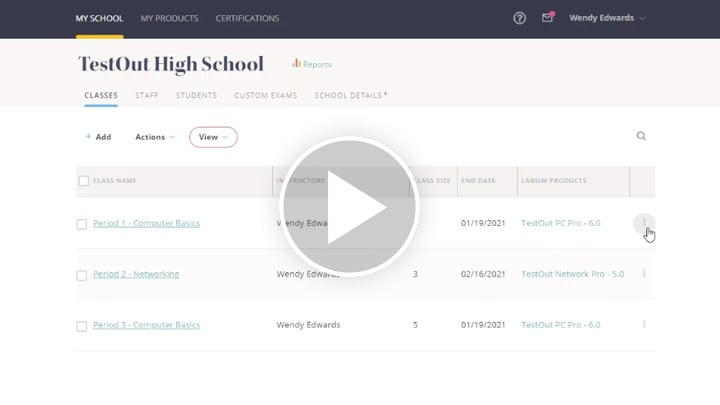This screenshot has width=720, height=405.
Task: Open the Period 1 - Computer Basics class link
Action: tap(146, 223)
